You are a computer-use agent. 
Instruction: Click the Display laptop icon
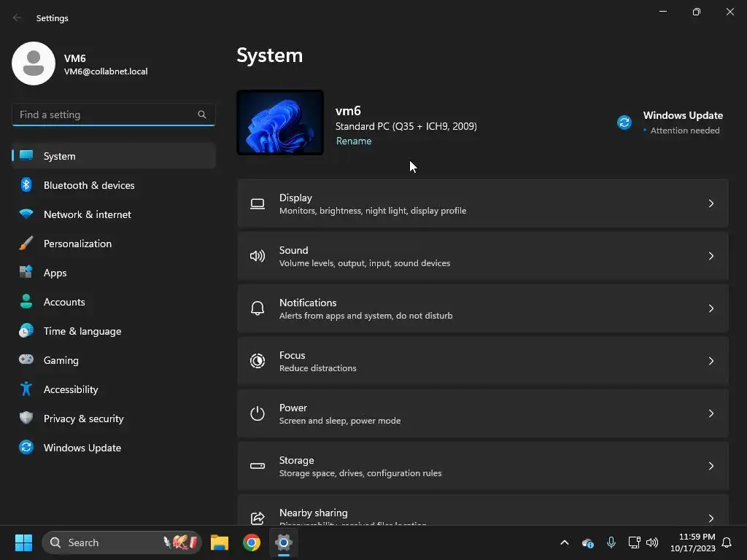click(258, 204)
